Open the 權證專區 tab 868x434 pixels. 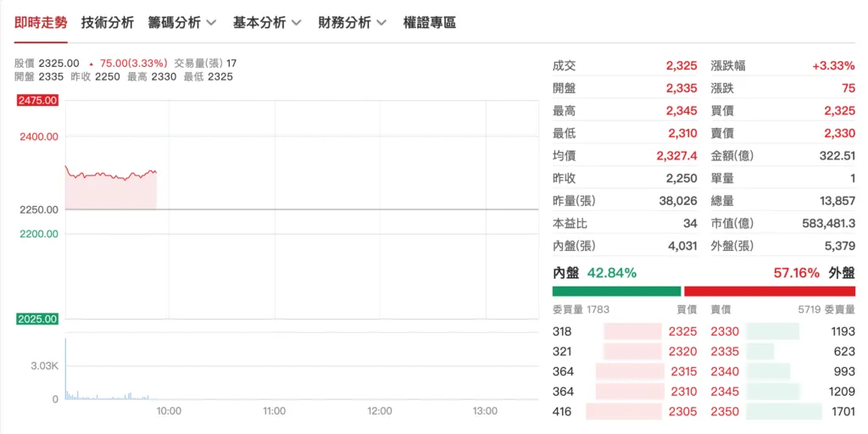tap(430, 23)
